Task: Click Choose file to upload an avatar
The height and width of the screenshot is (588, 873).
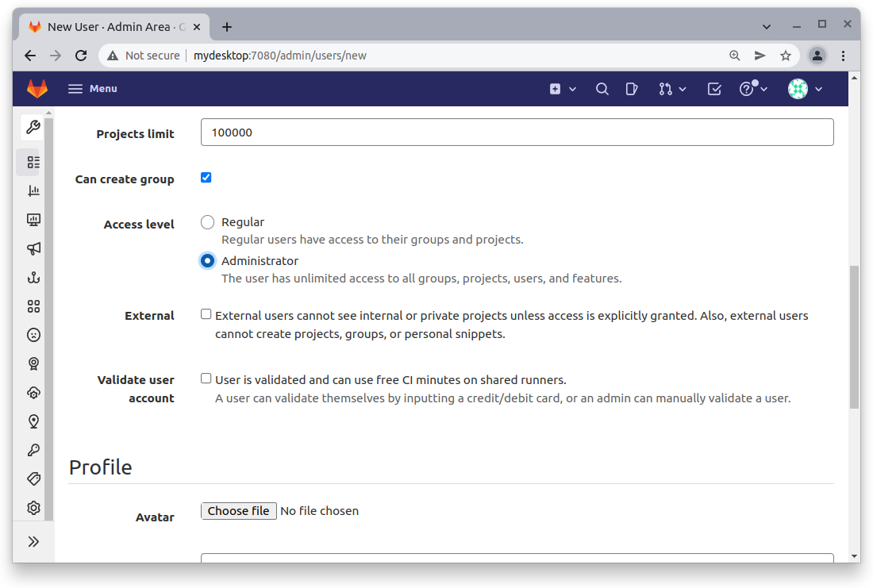Action: tap(238, 510)
